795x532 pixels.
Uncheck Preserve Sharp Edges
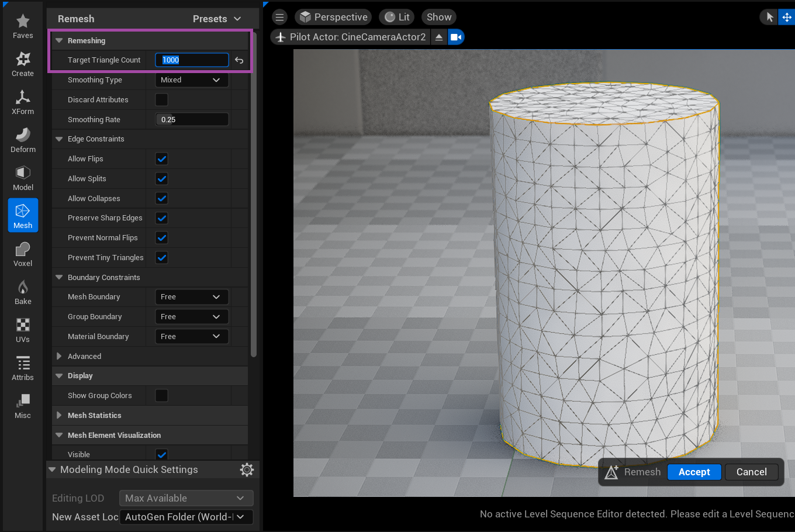coord(161,218)
